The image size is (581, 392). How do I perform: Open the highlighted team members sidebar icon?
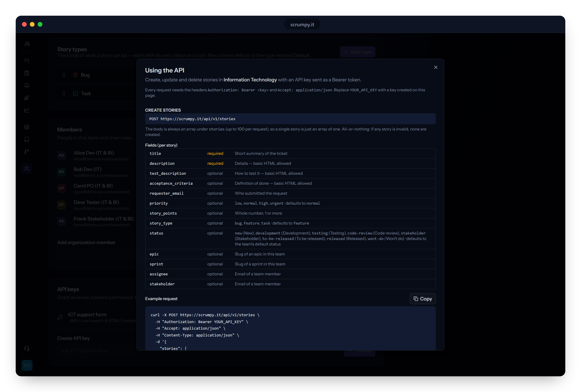point(27,169)
